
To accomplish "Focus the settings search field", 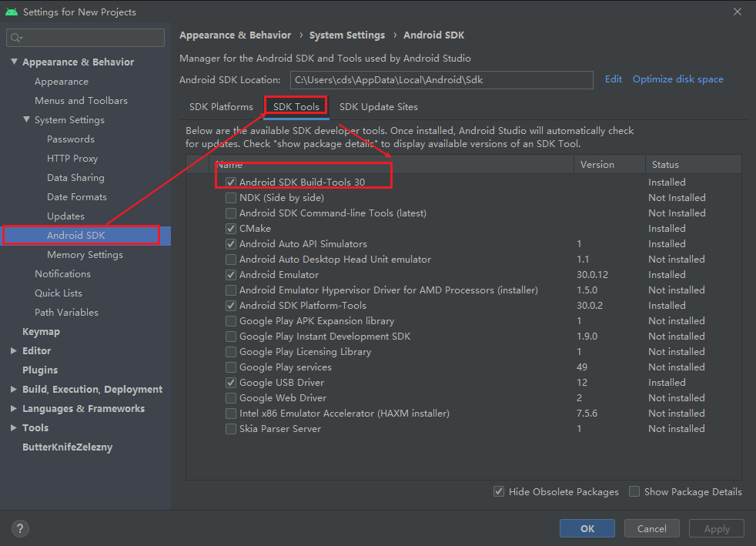I will click(85, 38).
